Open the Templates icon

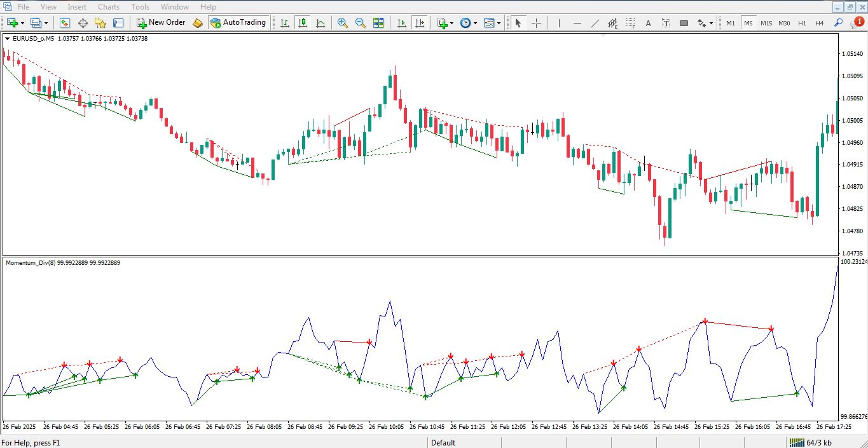pyautogui.click(x=489, y=23)
